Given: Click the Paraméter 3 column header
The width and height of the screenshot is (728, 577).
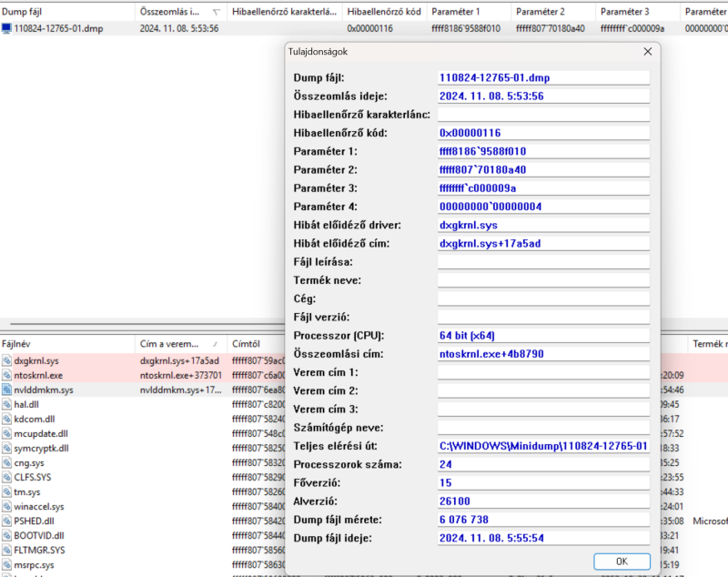Looking at the screenshot, I should (638, 12).
